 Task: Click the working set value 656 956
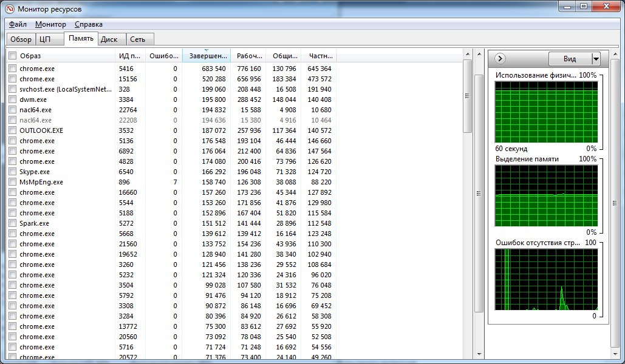[x=249, y=79]
